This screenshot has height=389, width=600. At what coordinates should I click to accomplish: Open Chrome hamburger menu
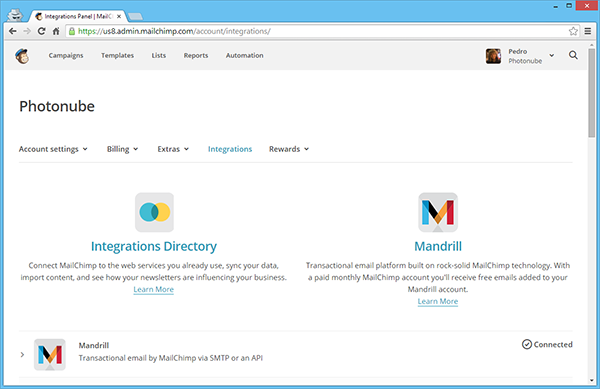[x=588, y=31]
